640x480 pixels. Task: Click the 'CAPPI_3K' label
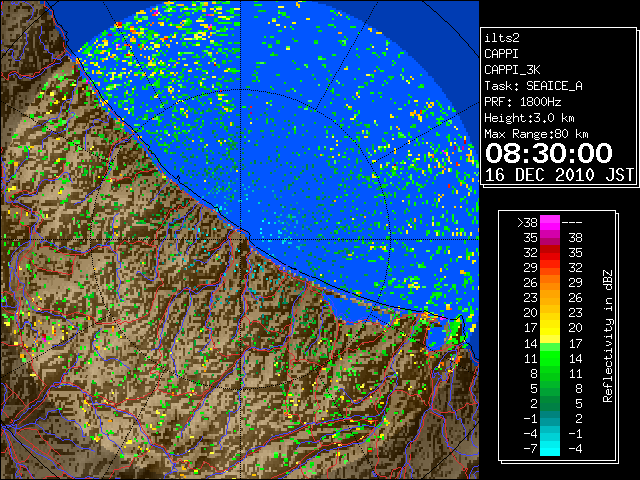[x=512, y=70]
